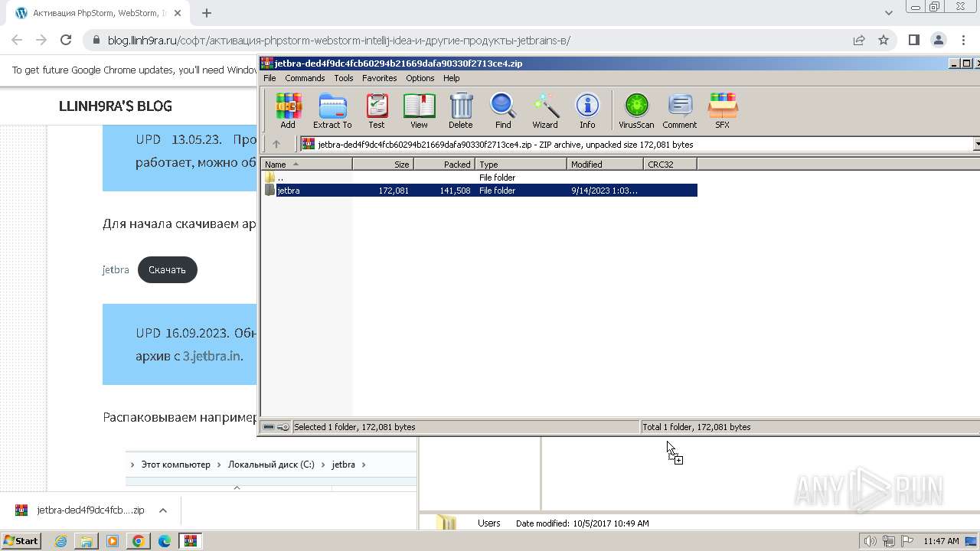Click the taskbar clock showing 11:47 AM

pyautogui.click(x=941, y=541)
